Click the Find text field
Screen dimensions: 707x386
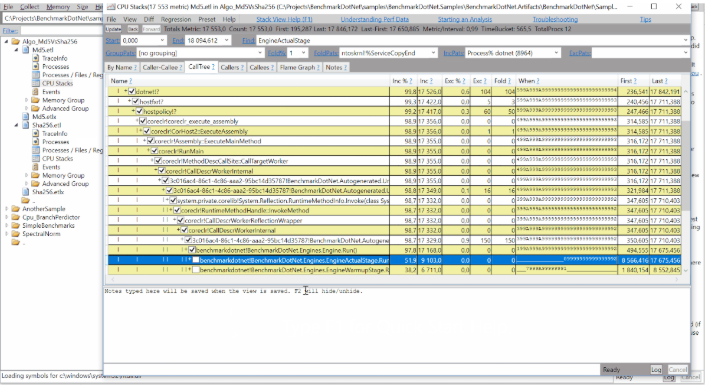[x=473, y=41]
